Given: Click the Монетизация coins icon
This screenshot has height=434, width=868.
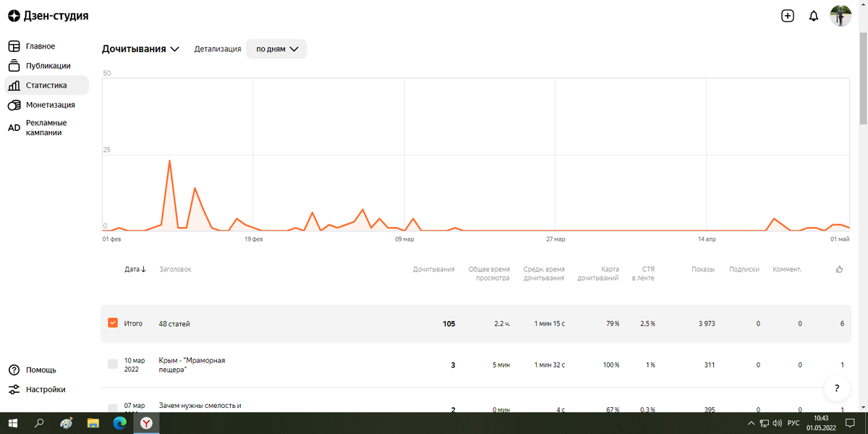Looking at the screenshot, I should click(14, 105).
